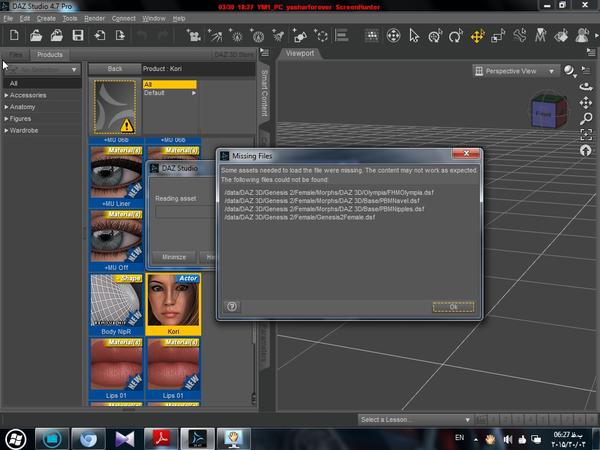Image resolution: width=600 pixels, height=450 pixels.
Task: Click the Import file icon
Action: (99, 36)
